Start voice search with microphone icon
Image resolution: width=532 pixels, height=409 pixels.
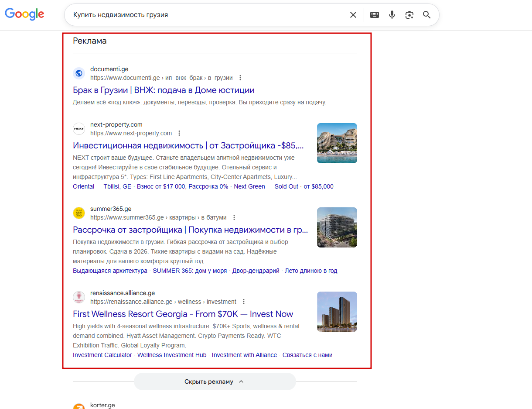[x=392, y=15]
